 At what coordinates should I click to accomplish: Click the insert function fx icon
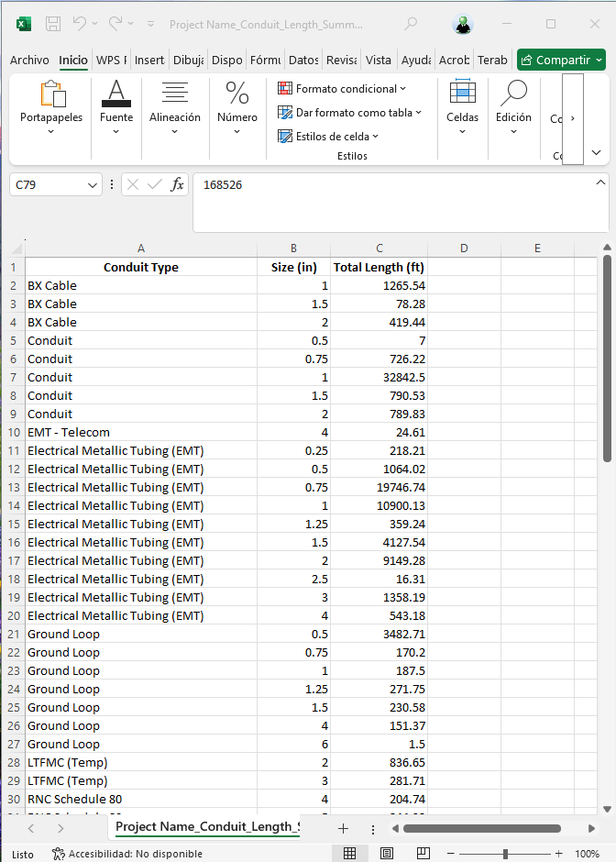coord(178,184)
